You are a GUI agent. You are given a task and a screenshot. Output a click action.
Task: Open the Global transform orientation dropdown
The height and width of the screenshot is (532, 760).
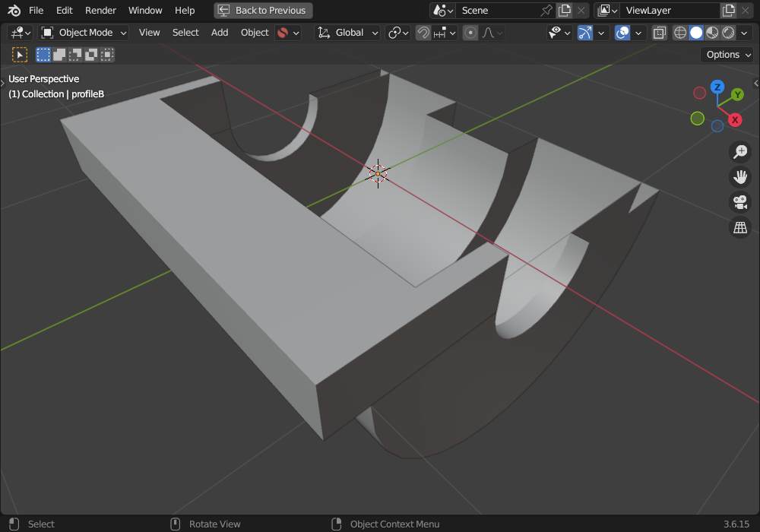pyautogui.click(x=347, y=33)
